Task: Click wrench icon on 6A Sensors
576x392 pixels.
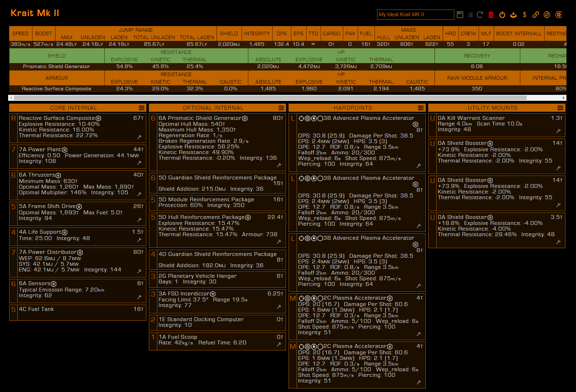Action: [x=140, y=297]
